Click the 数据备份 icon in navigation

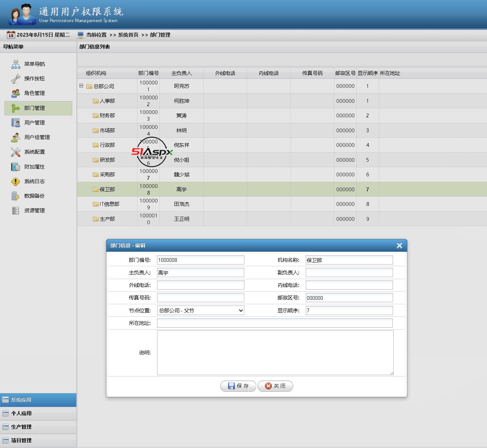(16, 196)
